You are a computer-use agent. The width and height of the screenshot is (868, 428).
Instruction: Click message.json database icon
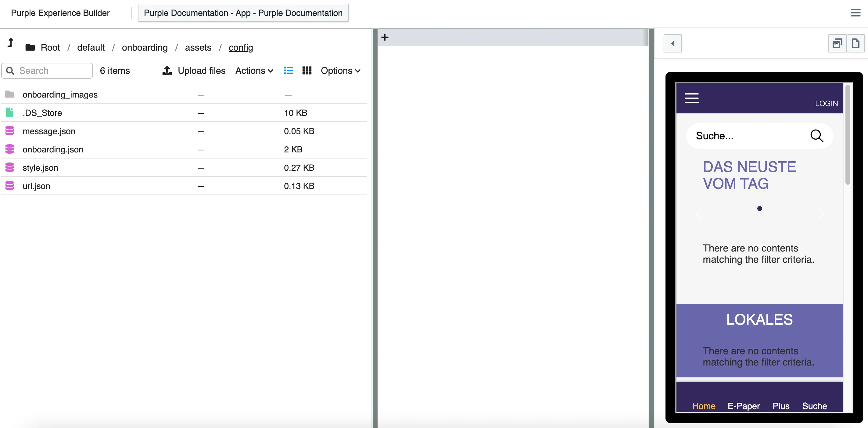[10, 131]
